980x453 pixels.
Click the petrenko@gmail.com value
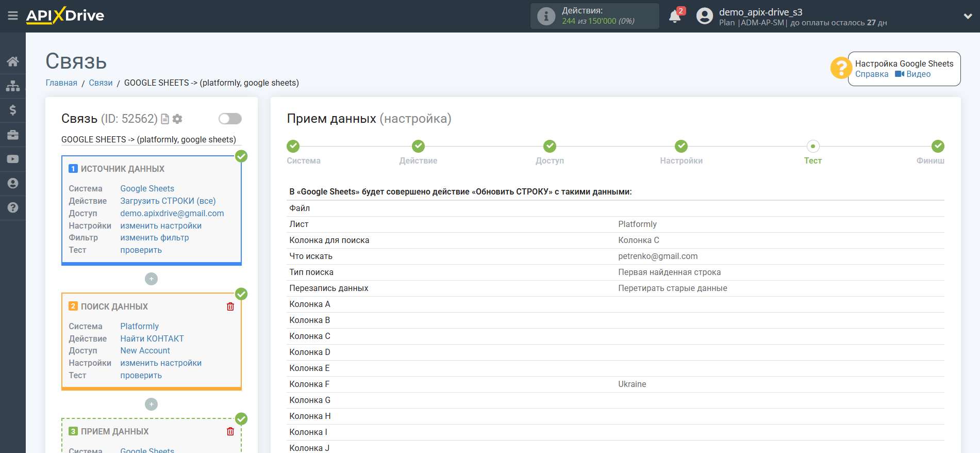pos(658,256)
